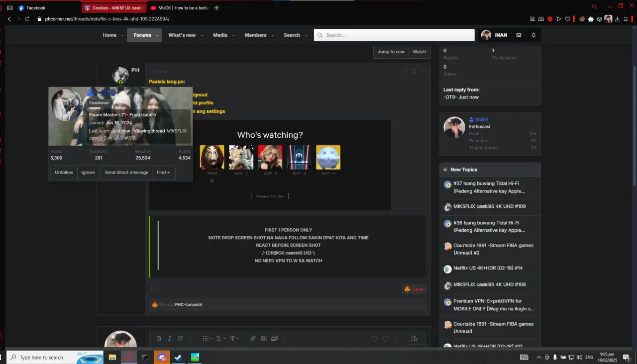Image resolution: width=637 pixels, height=364 pixels.
Task: Expand the text alignment dropdown in the editor
Action: [x=221, y=339]
